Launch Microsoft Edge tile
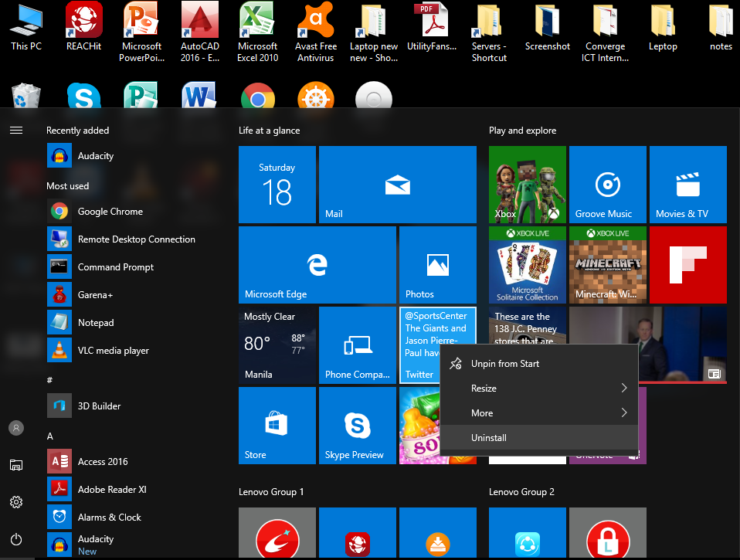Image resolution: width=740 pixels, height=560 pixels. pos(317,263)
